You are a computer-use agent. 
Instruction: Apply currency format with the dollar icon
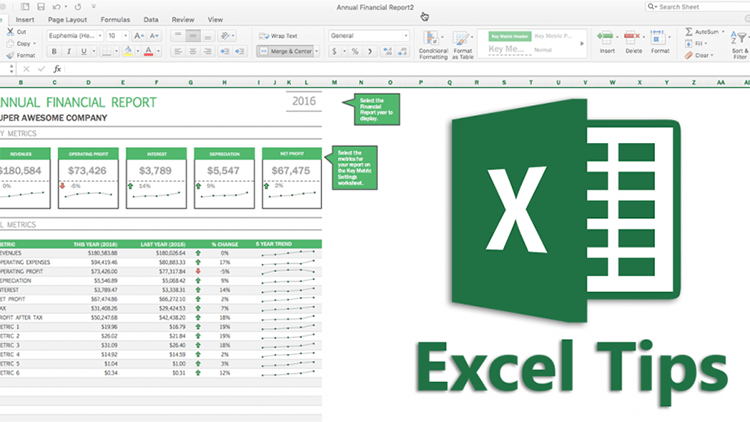[334, 51]
